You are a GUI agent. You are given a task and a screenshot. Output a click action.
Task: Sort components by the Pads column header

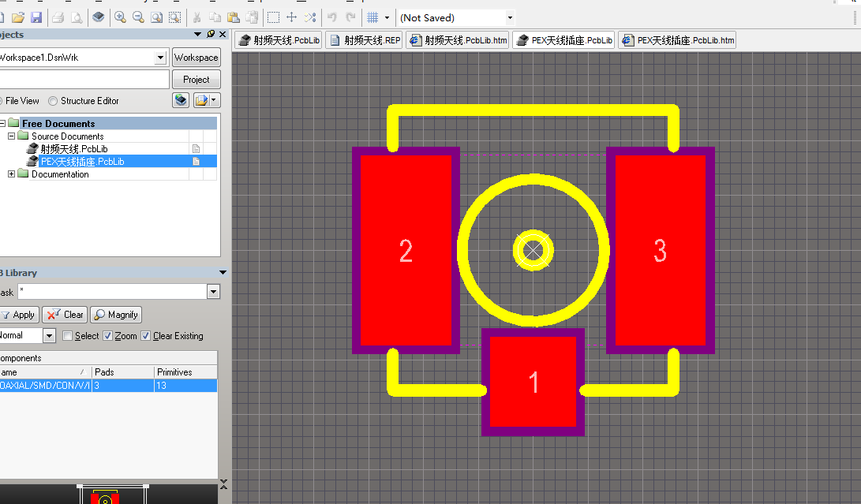click(x=123, y=372)
